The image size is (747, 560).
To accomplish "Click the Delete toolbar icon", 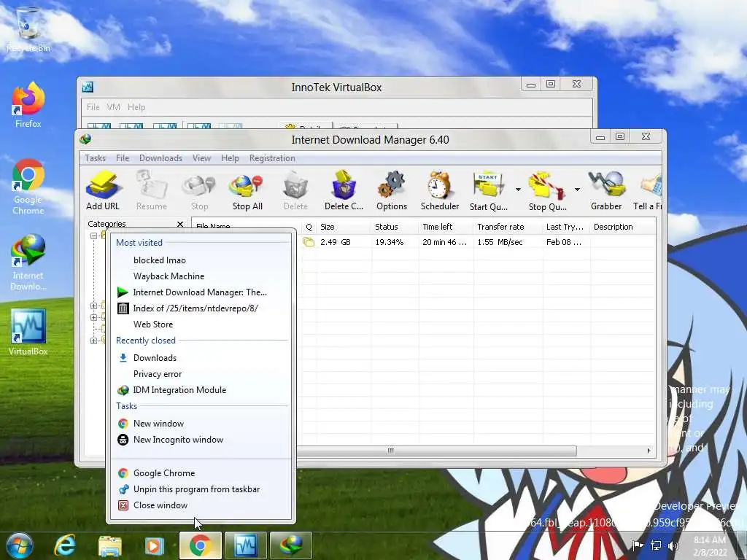I will (295, 192).
